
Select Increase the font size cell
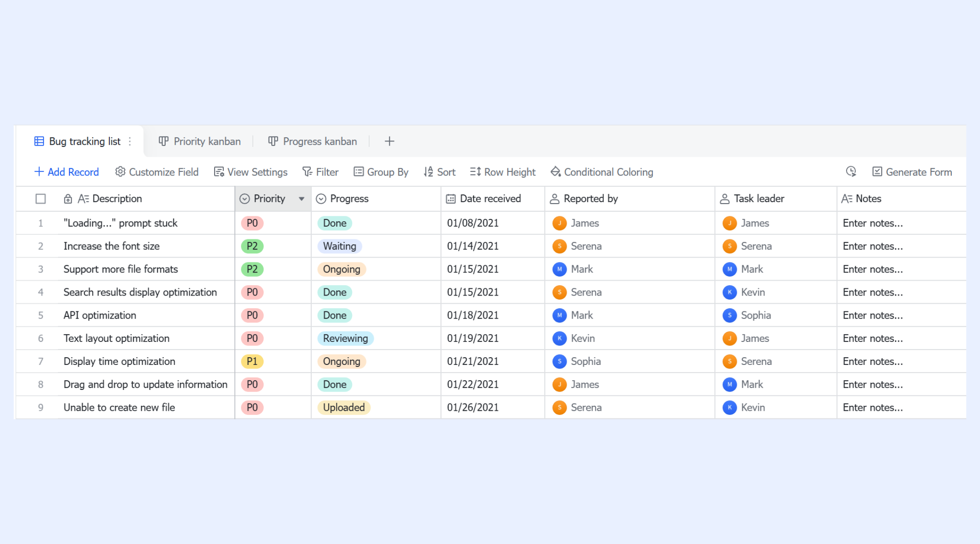click(x=146, y=246)
